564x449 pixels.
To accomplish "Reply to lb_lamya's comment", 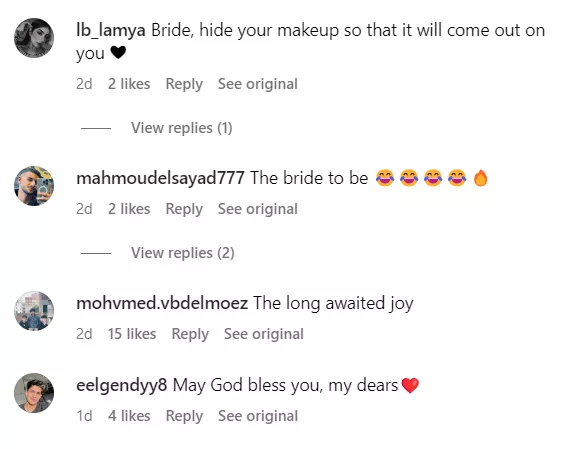I will click(x=184, y=84).
